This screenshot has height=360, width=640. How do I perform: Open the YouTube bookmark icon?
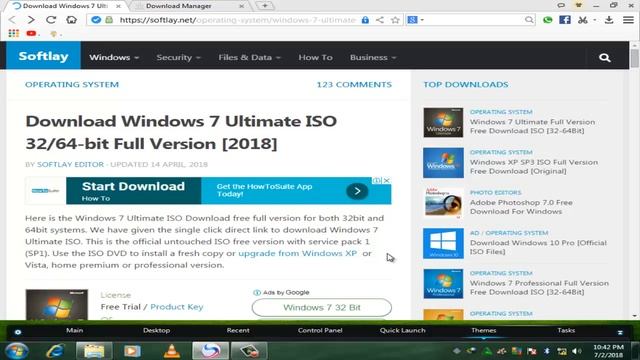(31, 33)
